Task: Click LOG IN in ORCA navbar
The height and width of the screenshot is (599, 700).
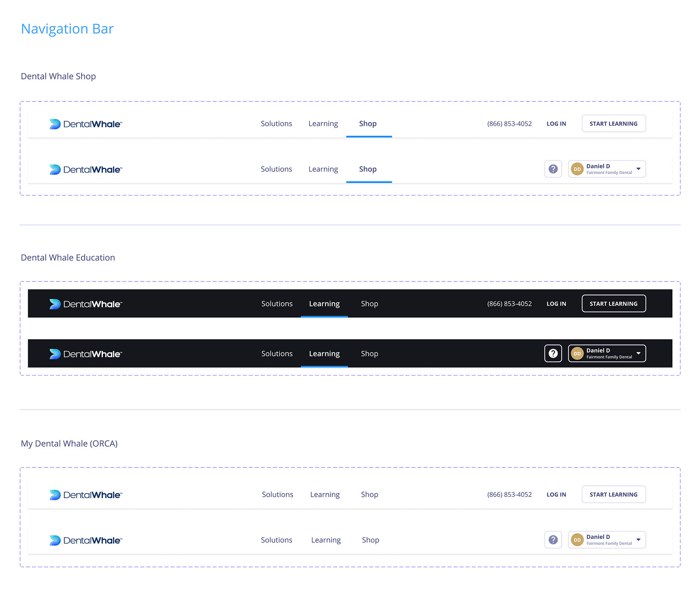Action: click(x=556, y=494)
